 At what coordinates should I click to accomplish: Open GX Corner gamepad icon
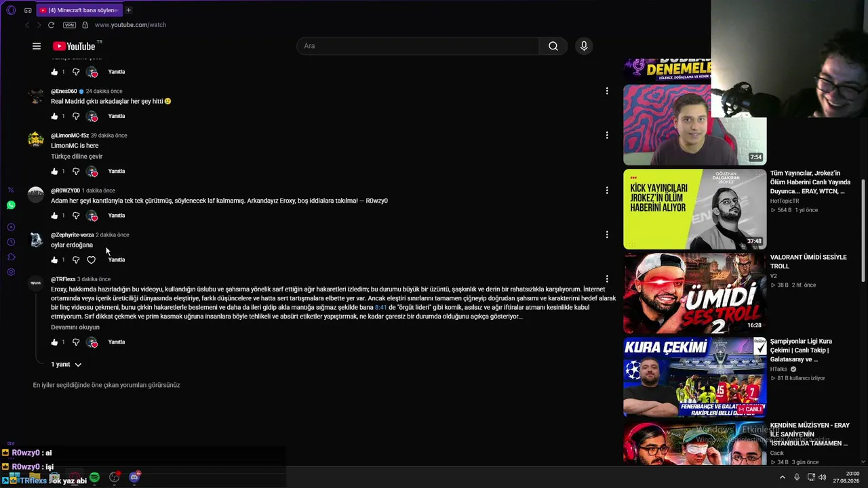tap(28, 10)
